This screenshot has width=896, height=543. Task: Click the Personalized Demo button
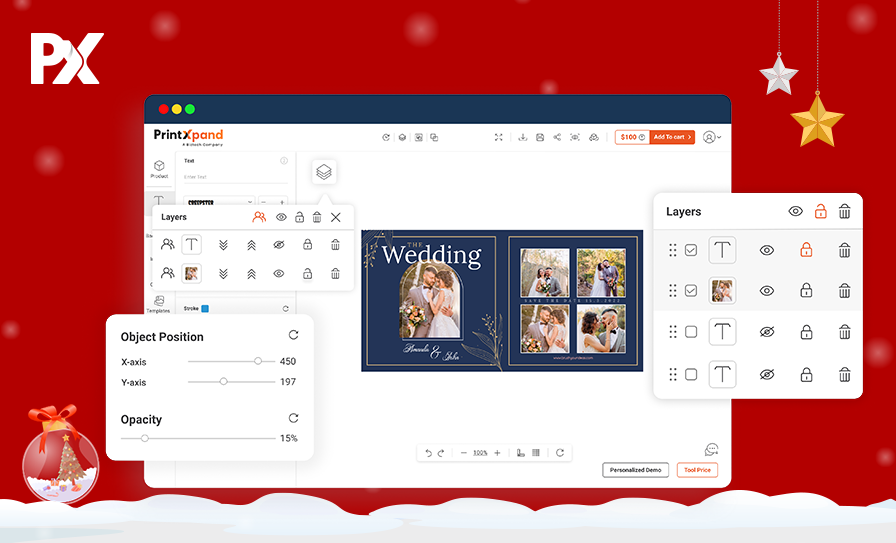[636, 470]
